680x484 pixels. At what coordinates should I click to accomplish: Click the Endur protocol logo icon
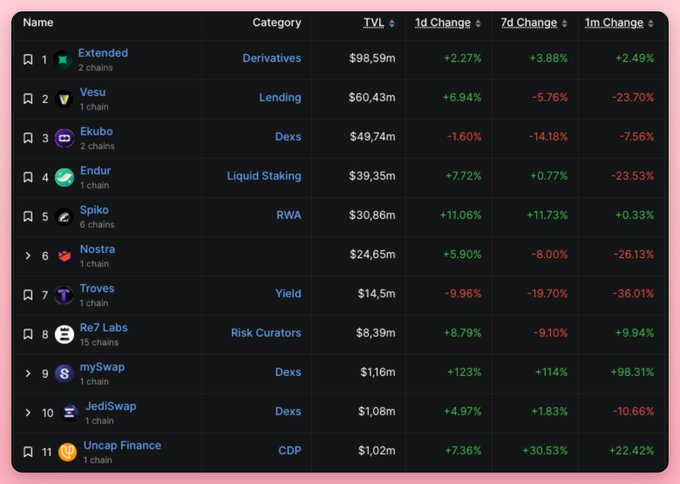coord(64,177)
